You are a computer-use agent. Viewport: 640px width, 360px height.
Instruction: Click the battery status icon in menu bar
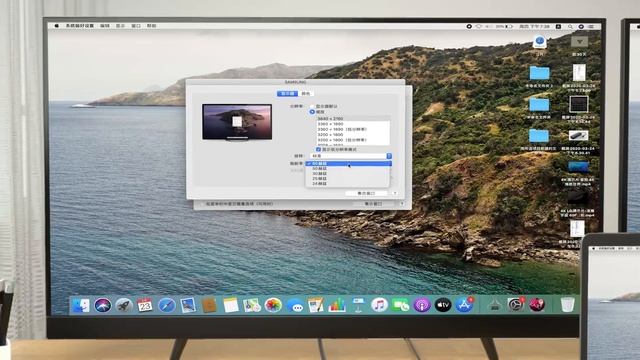coord(509,26)
